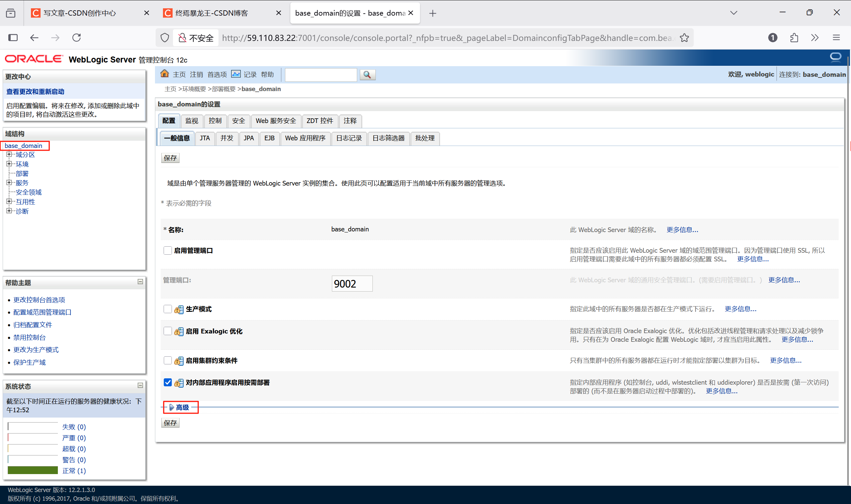Open the browser hamburger menu
This screenshot has width=851, height=504.
pyautogui.click(x=836, y=37)
